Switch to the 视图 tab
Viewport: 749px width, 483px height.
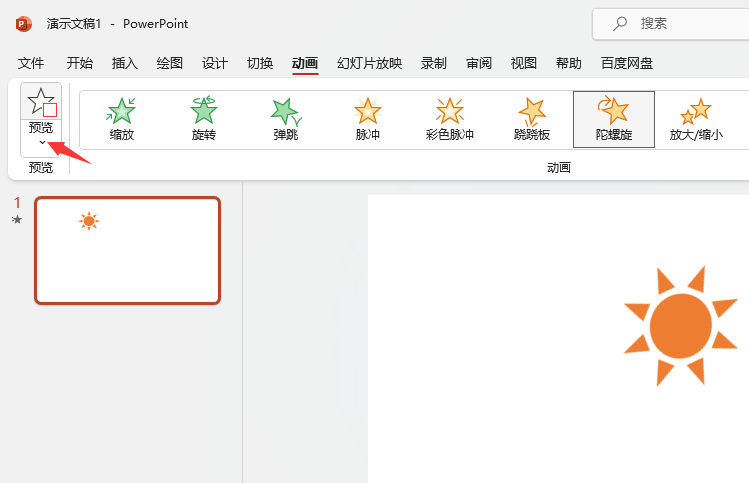(524, 63)
